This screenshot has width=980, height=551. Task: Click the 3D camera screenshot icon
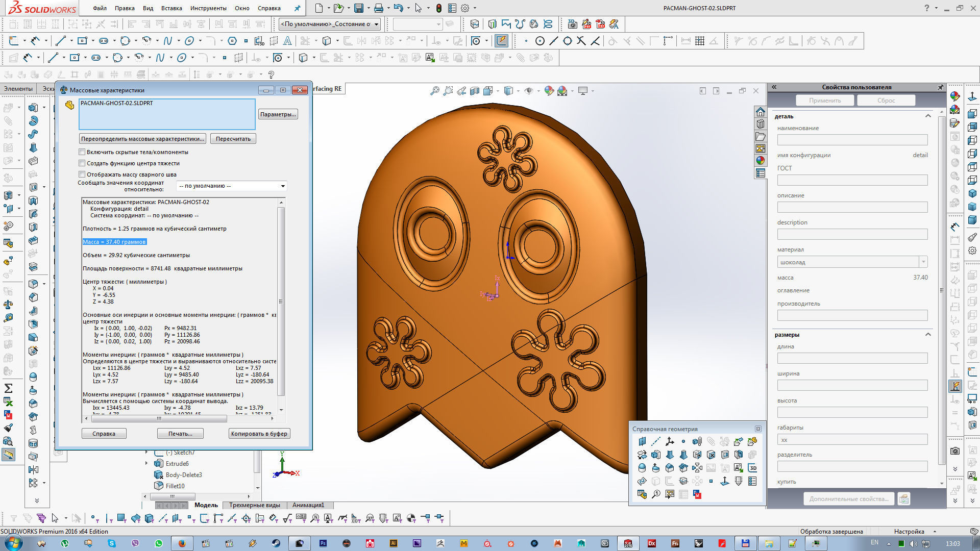572,24
